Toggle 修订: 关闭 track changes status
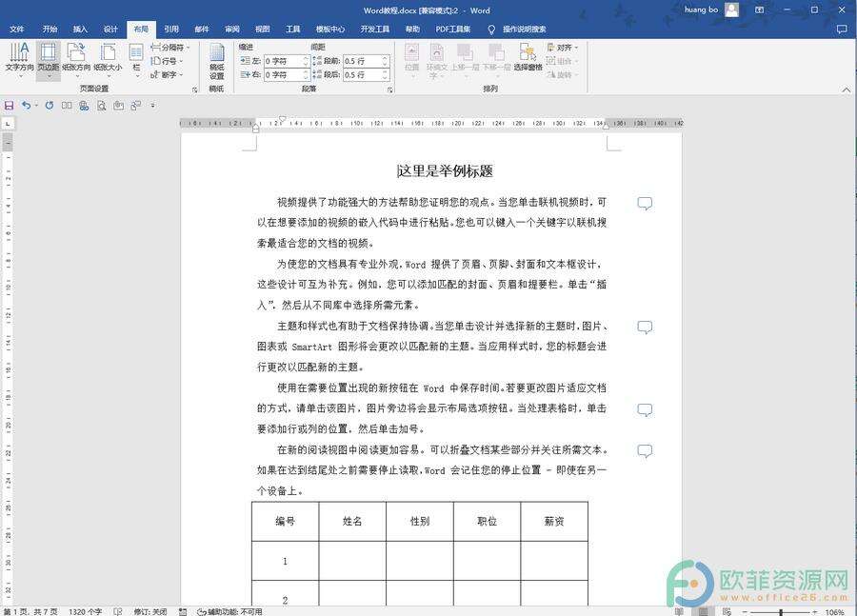The width and height of the screenshot is (857, 616). point(150,611)
